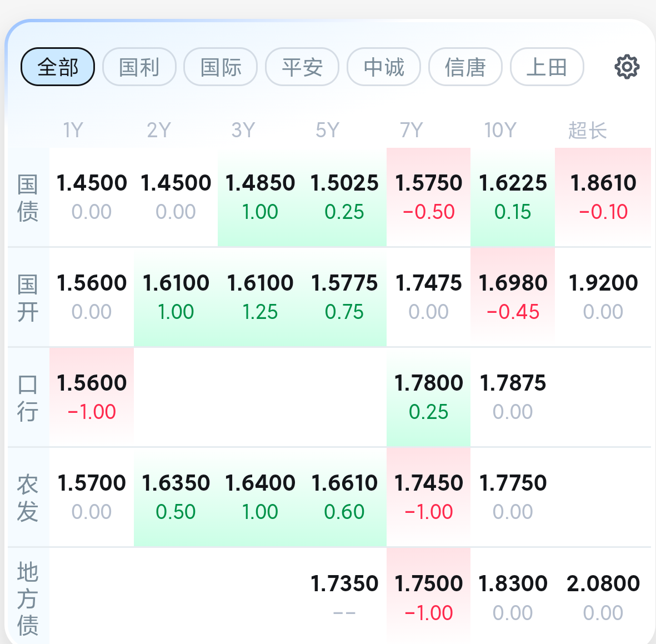The height and width of the screenshot is (644, 656).
Task: Click the 10Y column header
Action: coord(499,130)
